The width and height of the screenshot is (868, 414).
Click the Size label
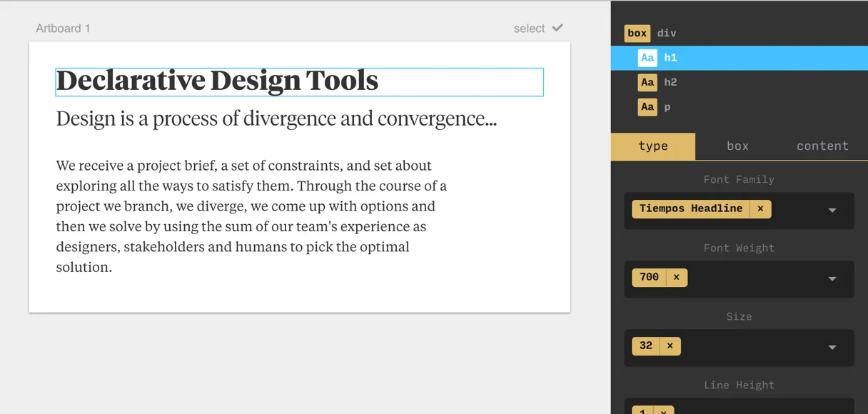pyautogui.click(x=739, y=317)
